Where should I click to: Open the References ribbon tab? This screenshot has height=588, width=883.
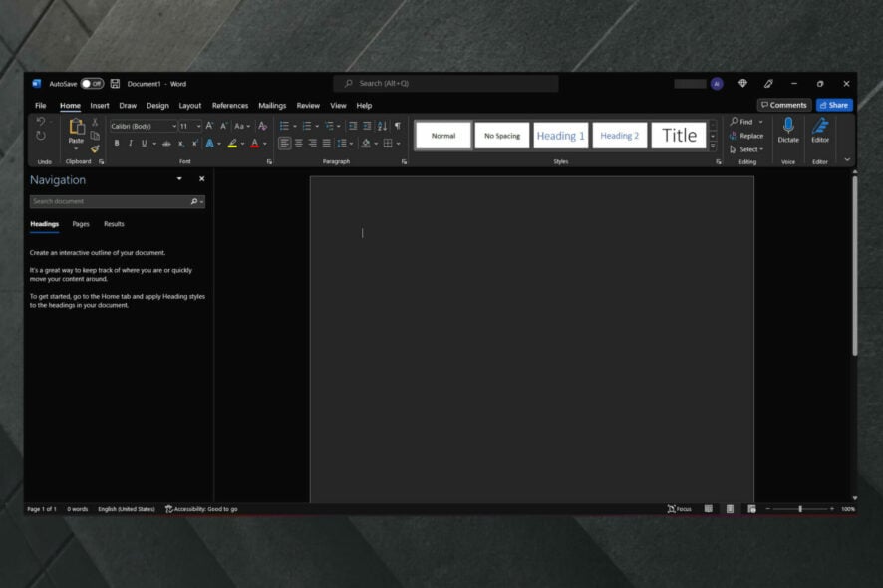click(230, 106)
